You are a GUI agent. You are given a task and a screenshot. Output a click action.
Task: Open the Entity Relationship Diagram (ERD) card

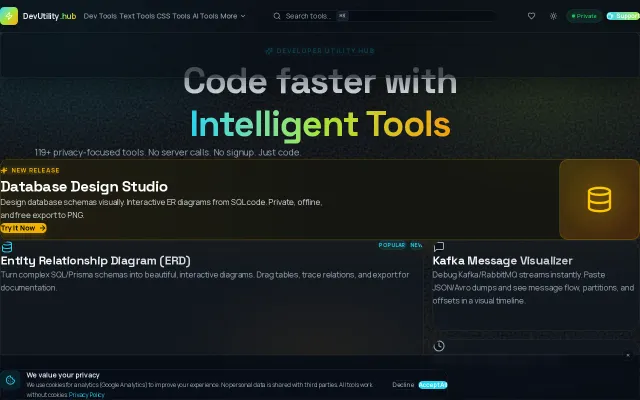tap(211, 297)
